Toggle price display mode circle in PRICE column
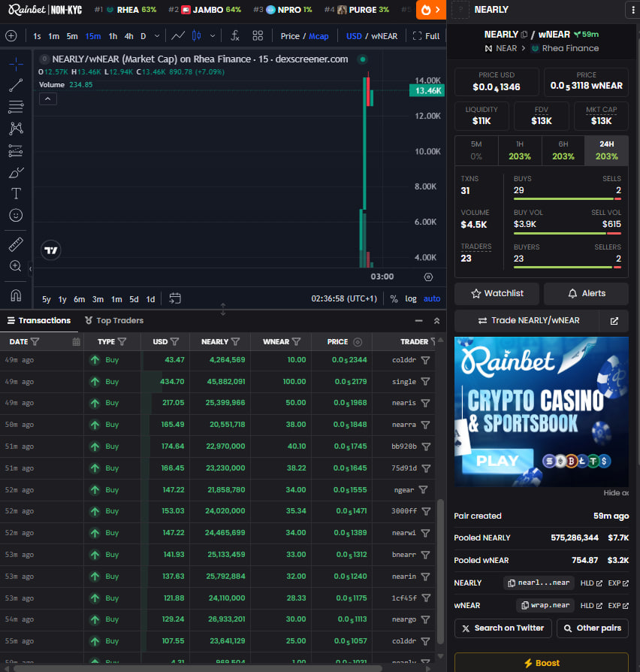 [x=358, y=342]
